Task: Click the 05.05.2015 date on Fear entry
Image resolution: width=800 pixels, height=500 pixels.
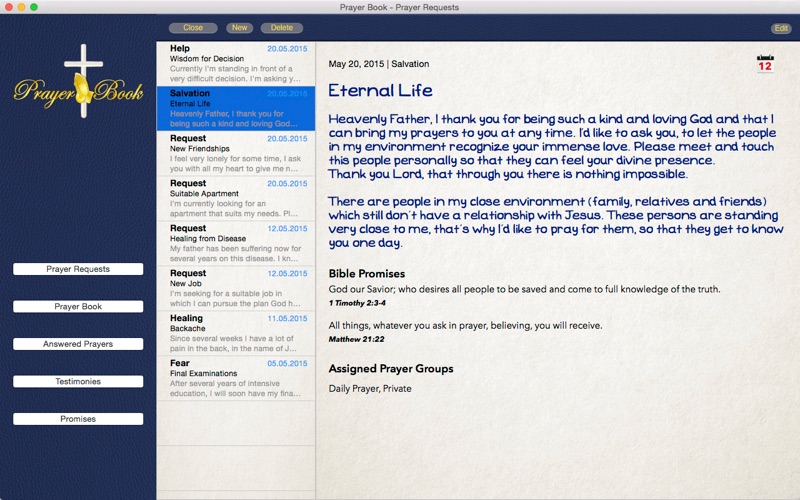Action: tap(287, 363)
